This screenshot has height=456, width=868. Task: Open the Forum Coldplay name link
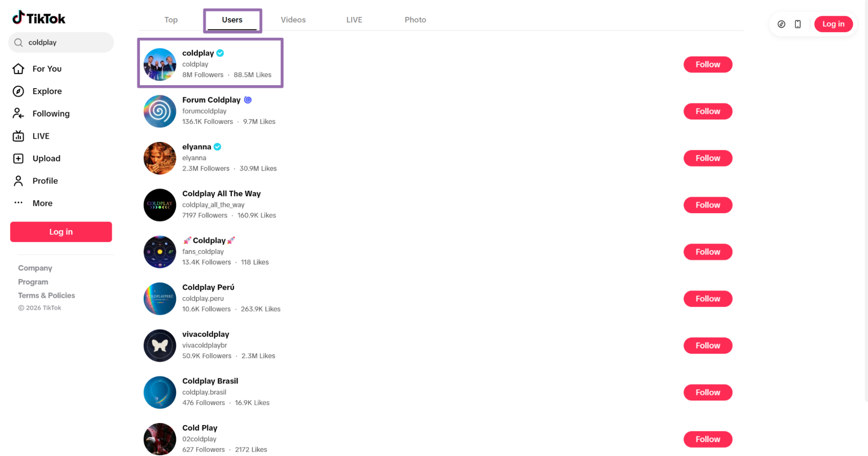click(x=211, y=100)
